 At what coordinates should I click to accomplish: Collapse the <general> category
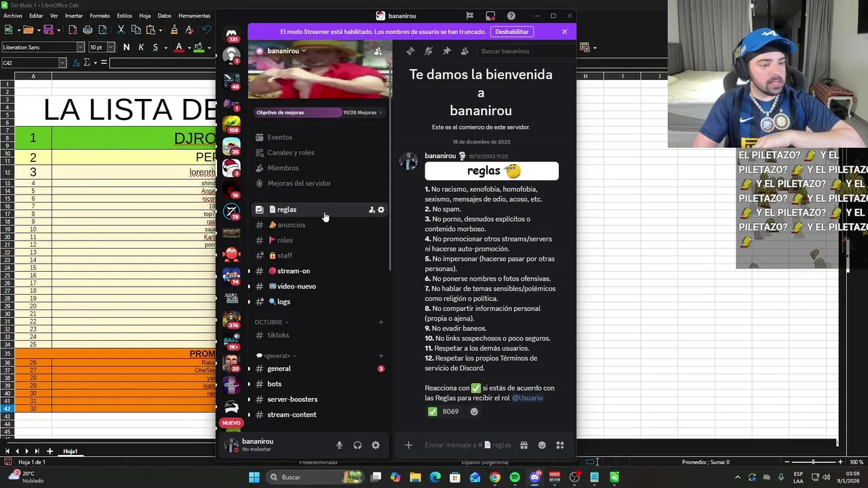point(276,356)
